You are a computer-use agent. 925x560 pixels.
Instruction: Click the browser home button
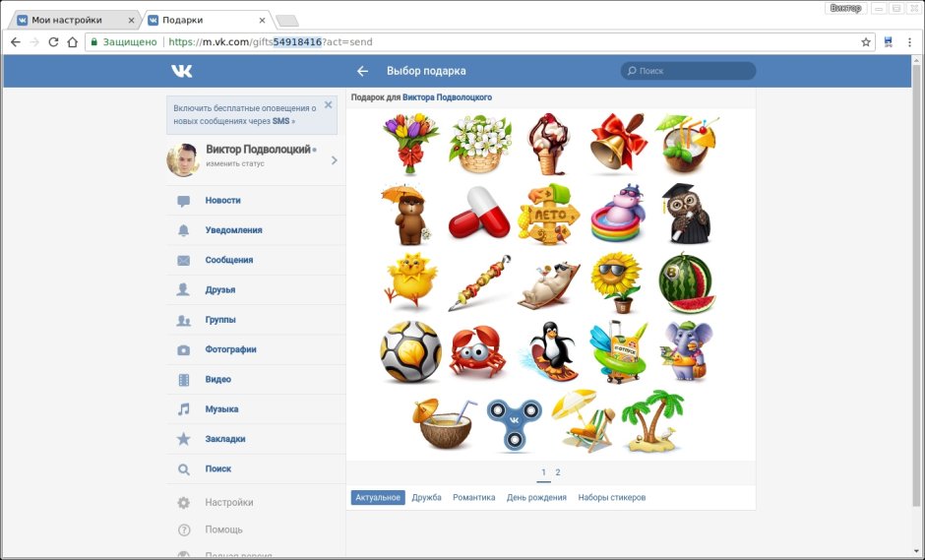point(73,42)
